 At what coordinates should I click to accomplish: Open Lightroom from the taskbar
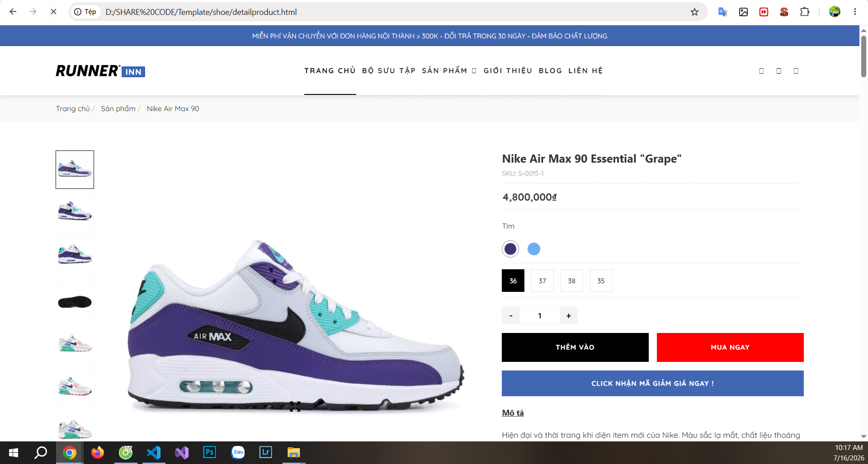click(266, 453)
